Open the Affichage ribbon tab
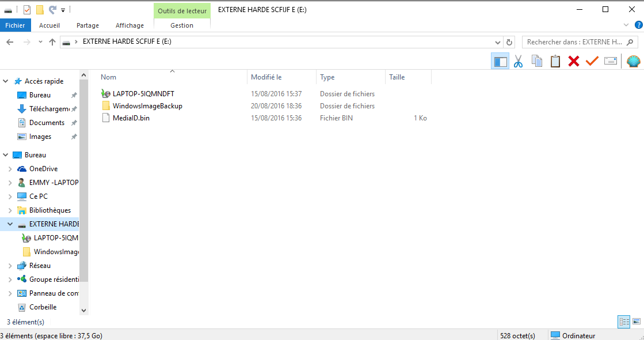Image resolution: width=644 pixels, height=340 pixels. (x=130, y=25)
